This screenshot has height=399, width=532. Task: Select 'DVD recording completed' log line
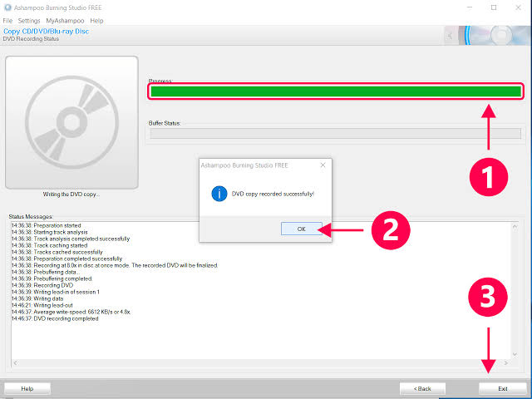(x=55, y=318)
